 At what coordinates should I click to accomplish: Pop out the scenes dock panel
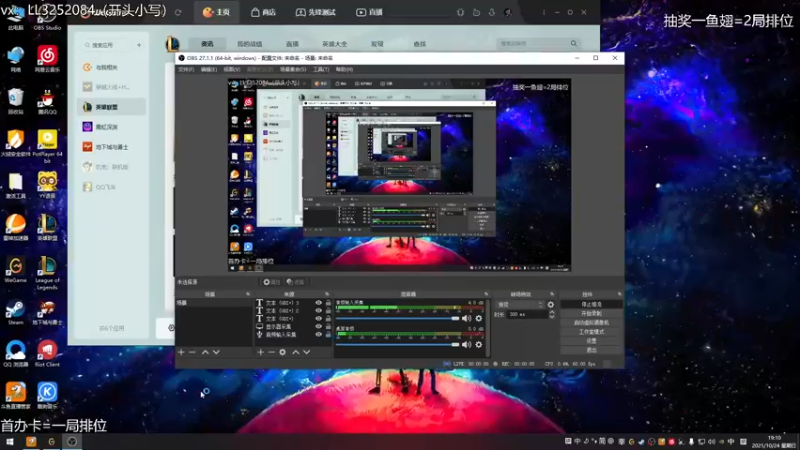pyautogui.click(x=248, y=294)
